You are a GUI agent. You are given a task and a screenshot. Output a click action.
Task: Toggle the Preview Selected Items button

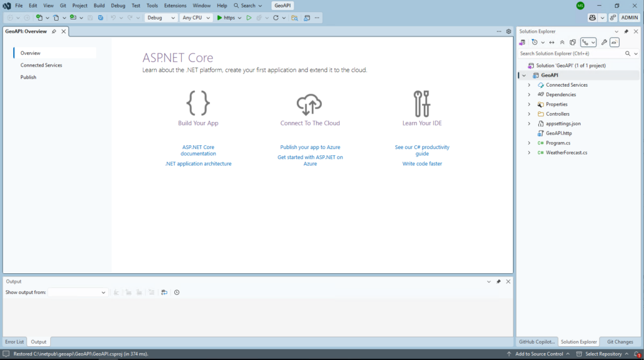pyautogui.click(x=614, y=43)
